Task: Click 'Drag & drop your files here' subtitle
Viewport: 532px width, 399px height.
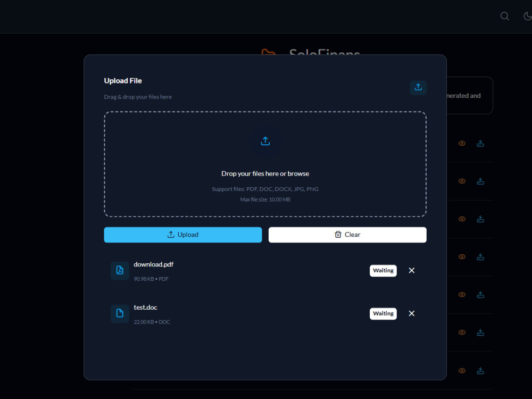Action: pyautogui.click(x=138, y=97)
